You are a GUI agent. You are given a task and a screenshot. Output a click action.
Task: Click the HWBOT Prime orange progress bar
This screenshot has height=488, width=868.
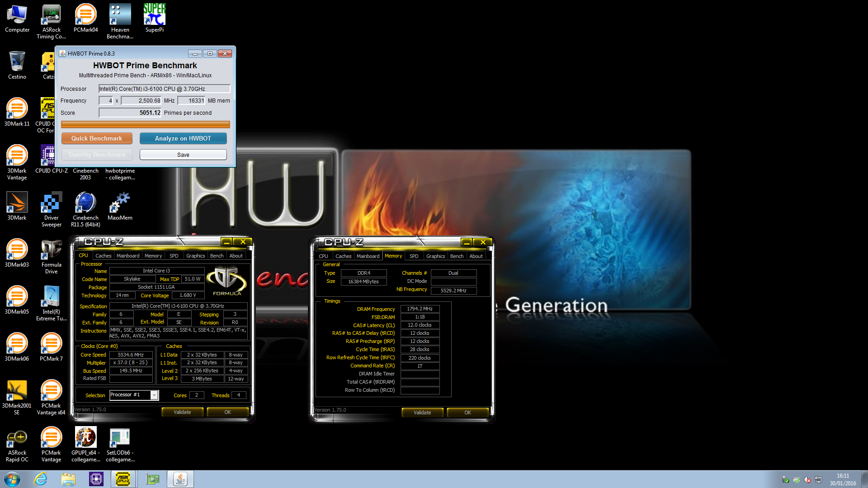(145, 124)
